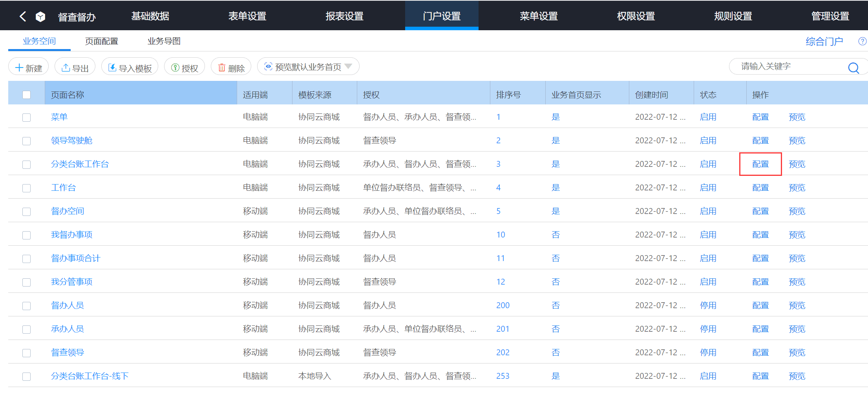The height and width of the screenshot is (411, 868).
Task: Open the 工作台 page link
Action: pyautogui.click(x=63, y=188)
